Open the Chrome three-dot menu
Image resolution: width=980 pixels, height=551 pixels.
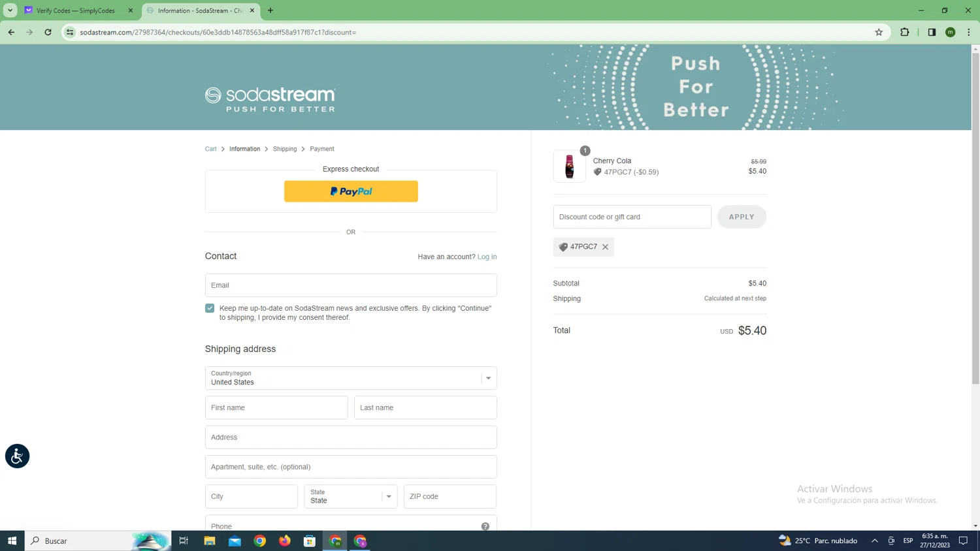point(969,32)
